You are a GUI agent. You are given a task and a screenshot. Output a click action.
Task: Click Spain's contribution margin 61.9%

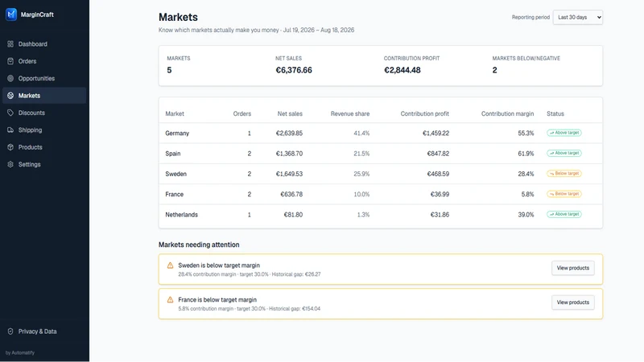[526, 154]
